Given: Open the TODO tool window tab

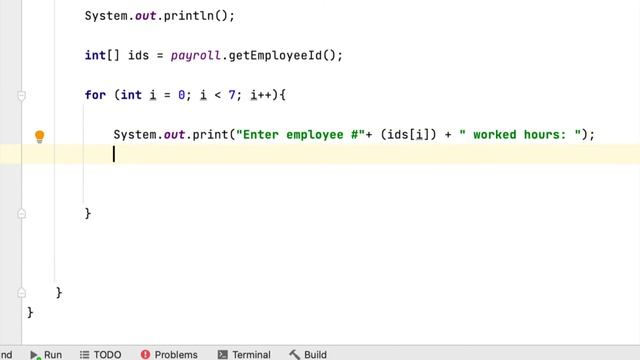Looking at the screenshot, I should point(100,354).
